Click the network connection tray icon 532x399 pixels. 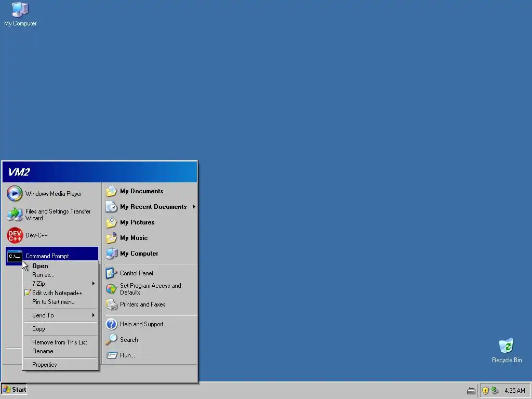pyautogui.click(x=495, y=391)
